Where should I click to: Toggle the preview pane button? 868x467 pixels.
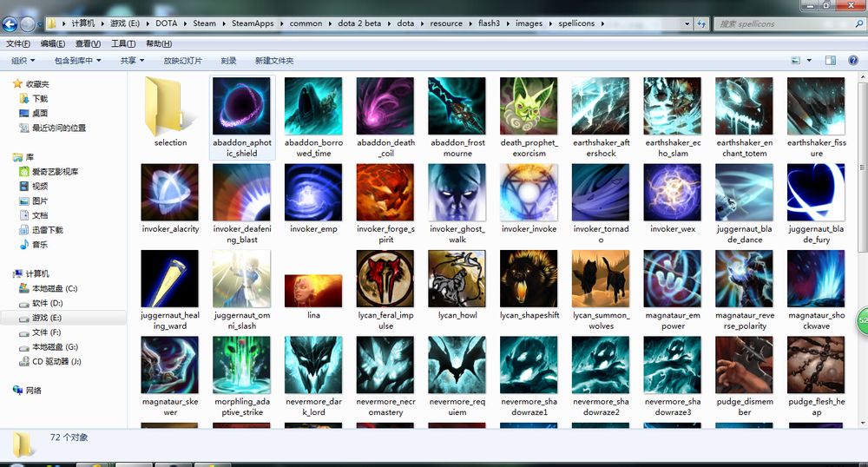coord(831,60)
